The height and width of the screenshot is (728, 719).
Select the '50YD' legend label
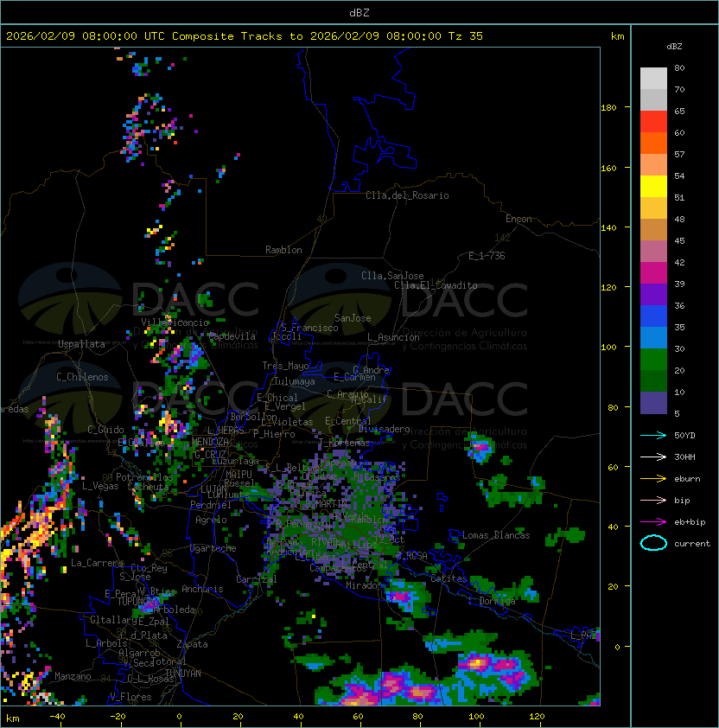(x=684, y=436)
